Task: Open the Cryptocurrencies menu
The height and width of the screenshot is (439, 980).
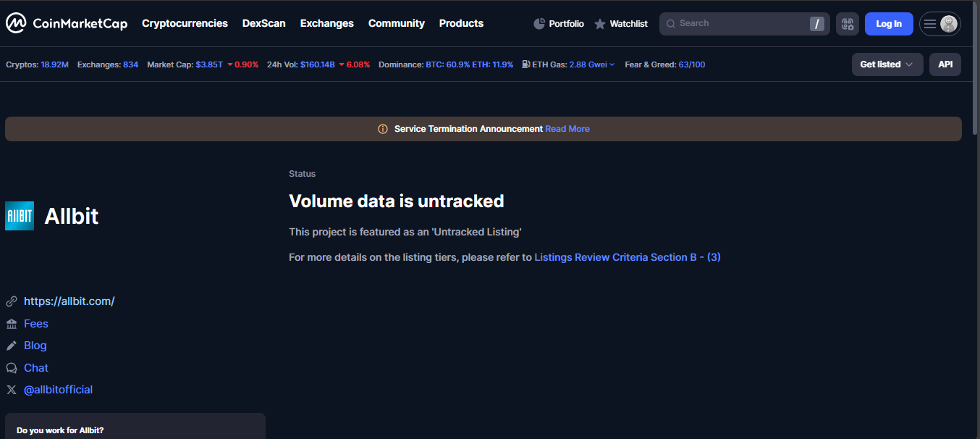Action: 185,23
